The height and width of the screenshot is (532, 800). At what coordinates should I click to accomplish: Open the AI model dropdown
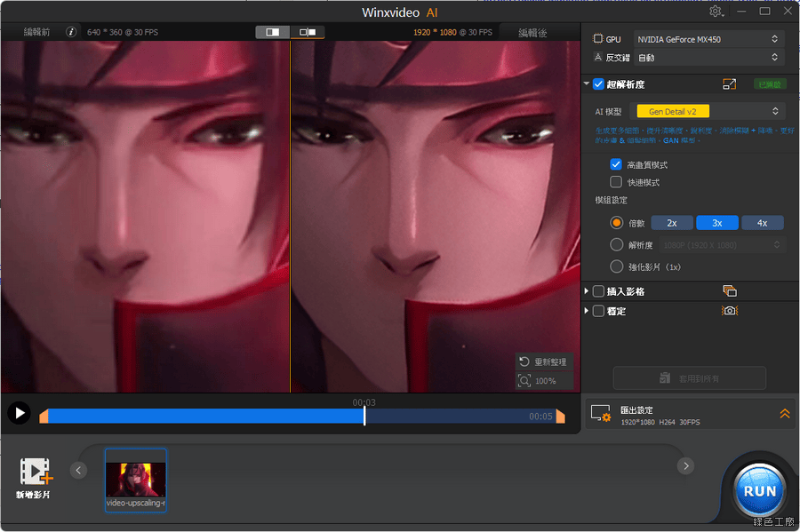[708, 111]
